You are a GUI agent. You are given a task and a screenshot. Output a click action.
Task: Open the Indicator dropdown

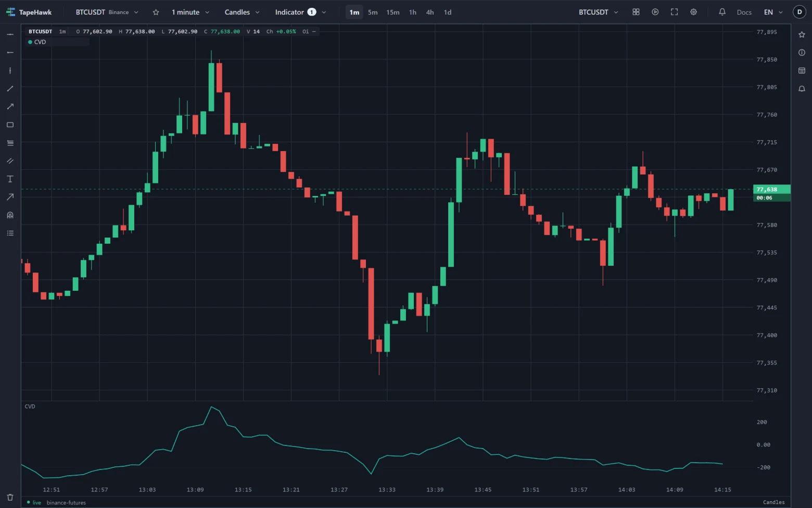click(300, 12)
